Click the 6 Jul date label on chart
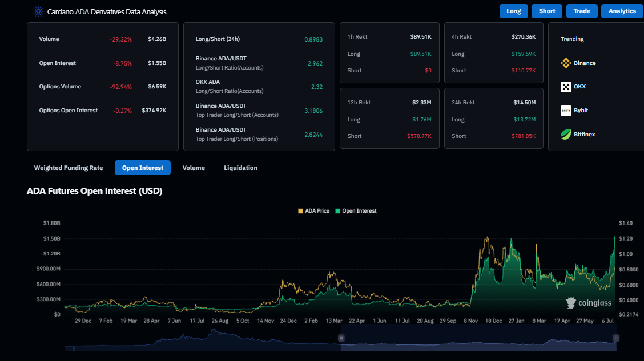 point(607,321)
